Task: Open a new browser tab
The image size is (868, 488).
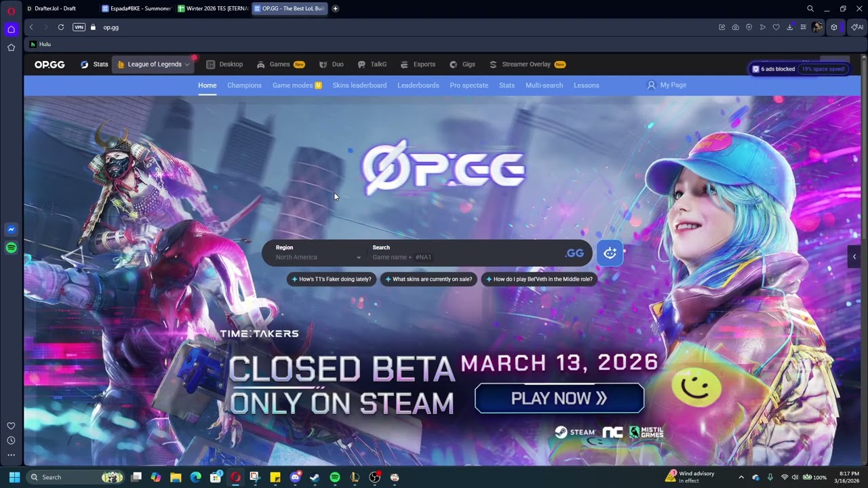Action: pos(336,9)
